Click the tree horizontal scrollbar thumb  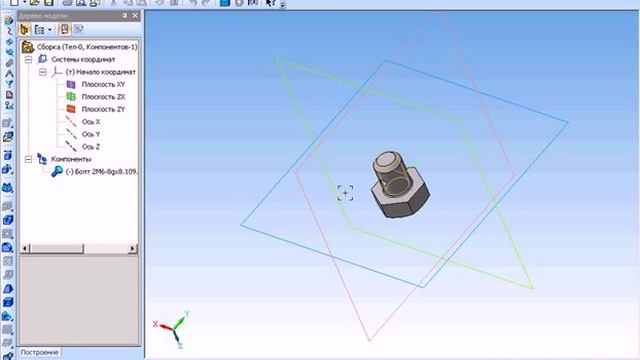pyautogui.click(x=57, y=248)
